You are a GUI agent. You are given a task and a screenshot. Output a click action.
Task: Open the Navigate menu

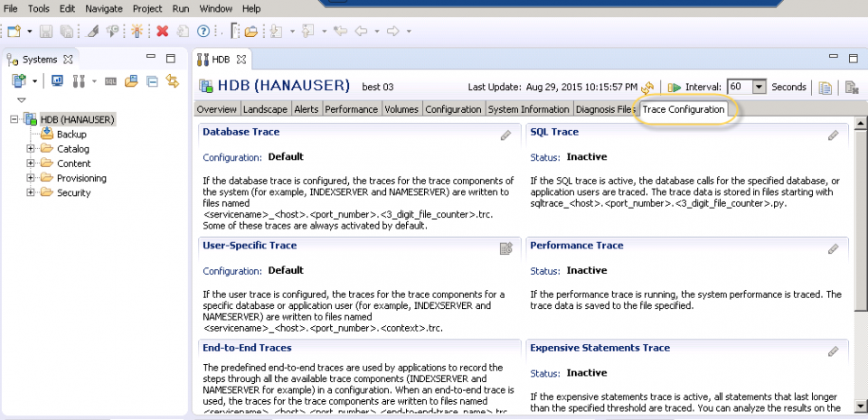(x=103, y=8)
